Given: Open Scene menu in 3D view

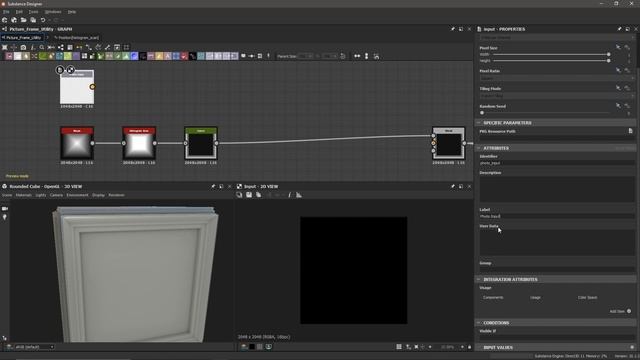Looking at the screenshot, I should (x=7, y=195).
